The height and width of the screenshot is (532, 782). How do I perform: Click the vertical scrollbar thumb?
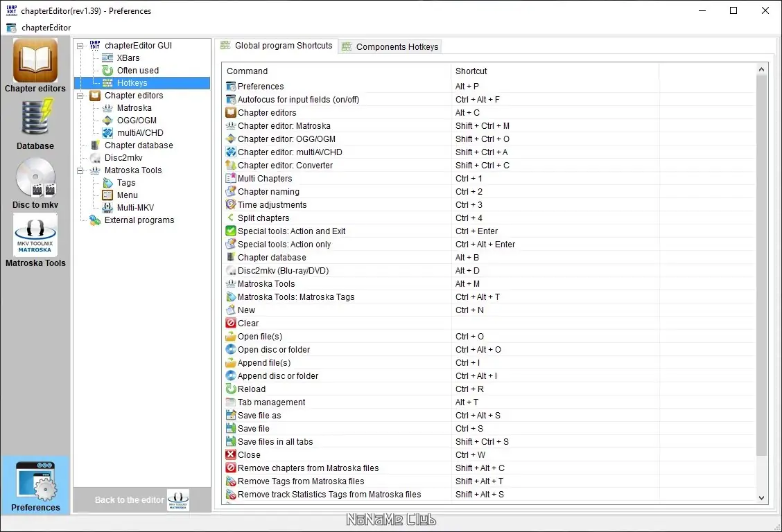(x=761, y=265)
